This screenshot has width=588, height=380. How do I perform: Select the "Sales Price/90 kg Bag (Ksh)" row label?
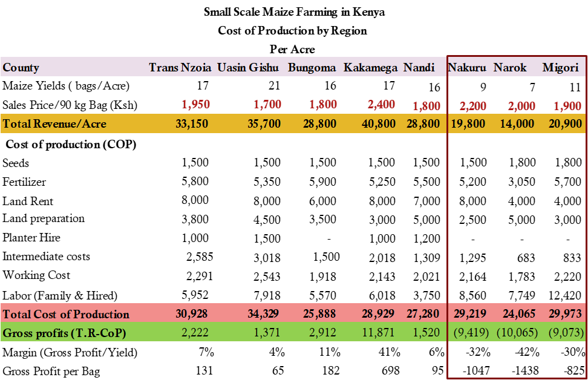tap(70, 105)
